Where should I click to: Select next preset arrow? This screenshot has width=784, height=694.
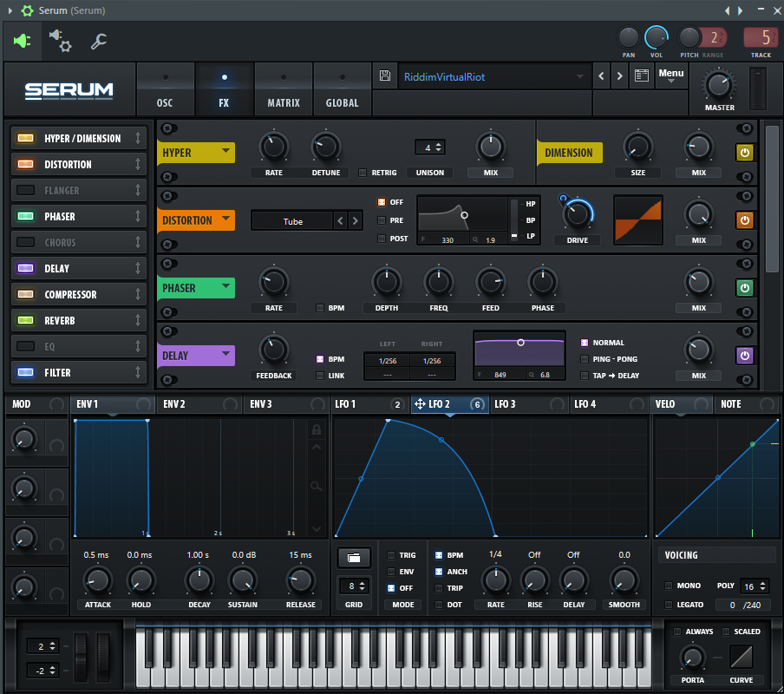point(619,76)
